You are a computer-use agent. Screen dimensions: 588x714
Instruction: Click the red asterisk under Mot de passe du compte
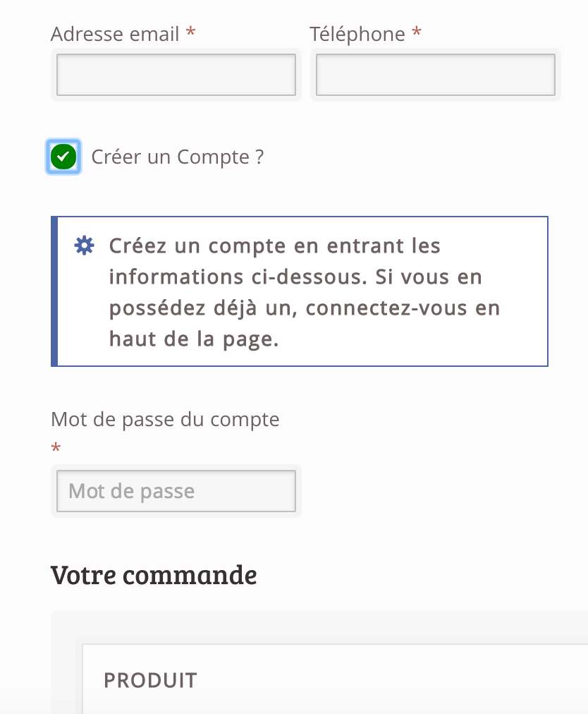tap(56, 448)
